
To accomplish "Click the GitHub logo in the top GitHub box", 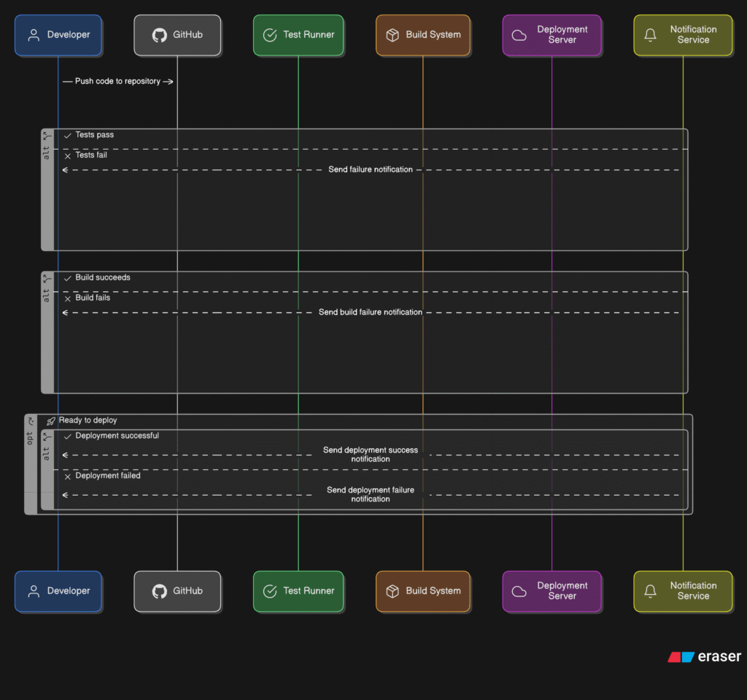I will (x=160, y=35).
